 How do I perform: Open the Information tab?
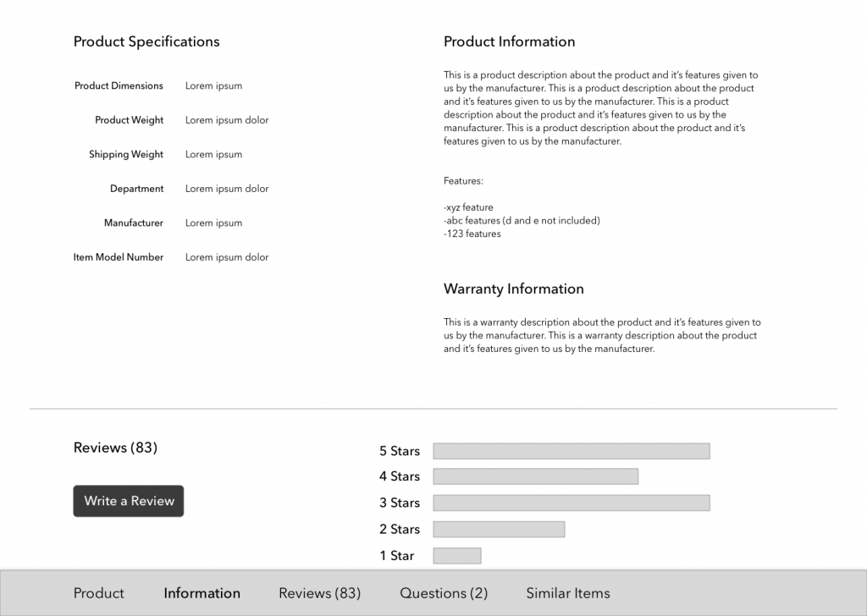202,593
